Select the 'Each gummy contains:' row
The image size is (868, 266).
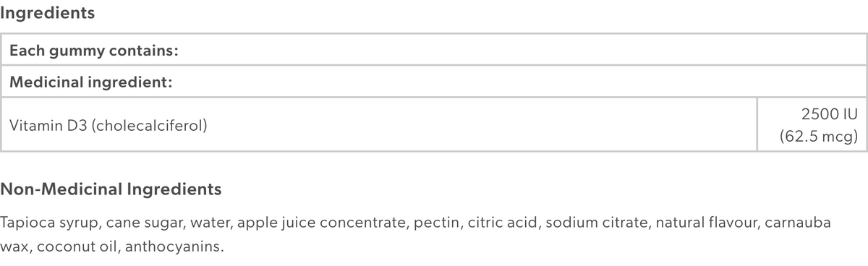[434, 51]
